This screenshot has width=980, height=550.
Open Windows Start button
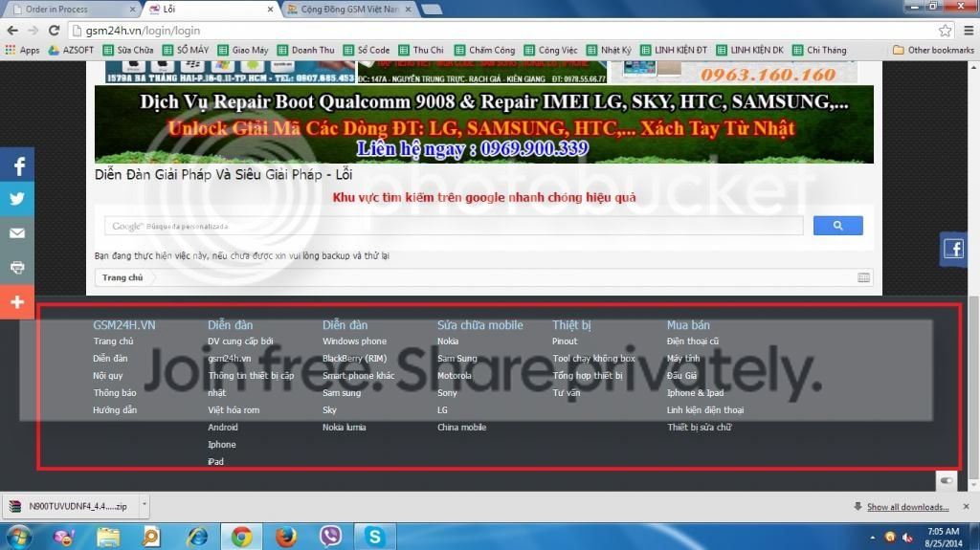pos(17,537)
